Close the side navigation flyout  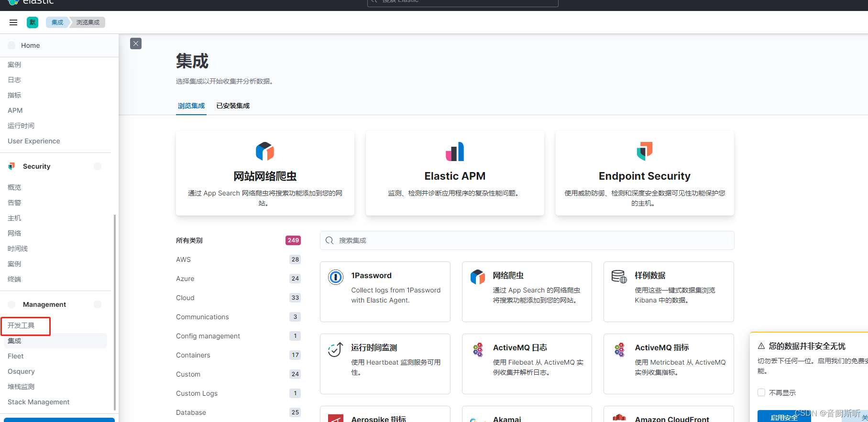tap(136, 43)
